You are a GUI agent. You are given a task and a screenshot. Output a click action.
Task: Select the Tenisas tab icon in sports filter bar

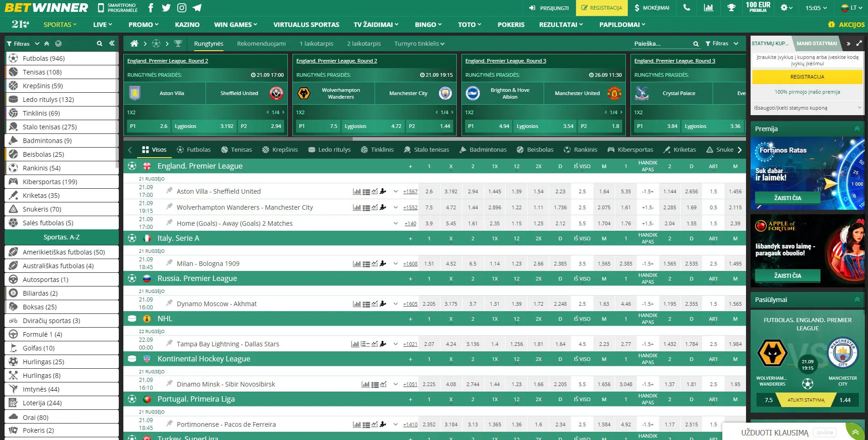tap(223, 149)
